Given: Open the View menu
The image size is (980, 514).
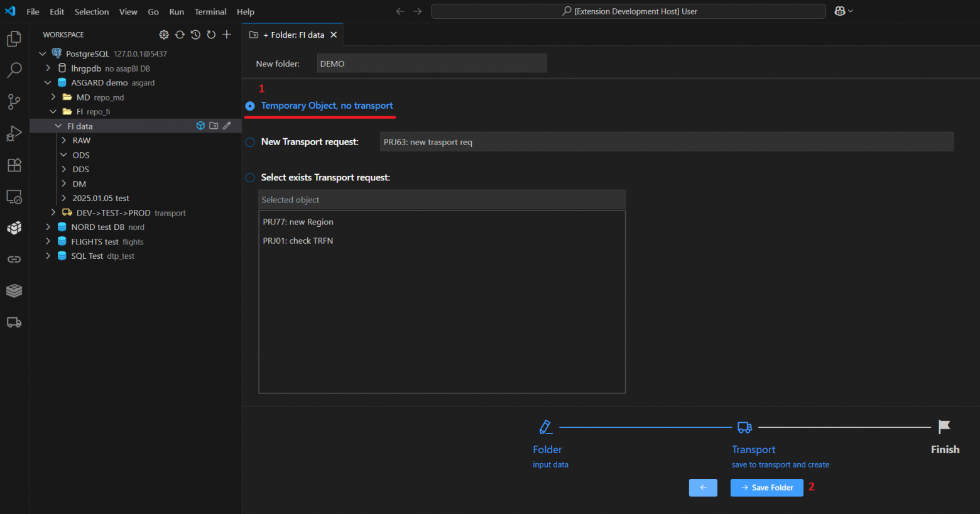Looking at the screenshot, I should click(x=128, y=11).
